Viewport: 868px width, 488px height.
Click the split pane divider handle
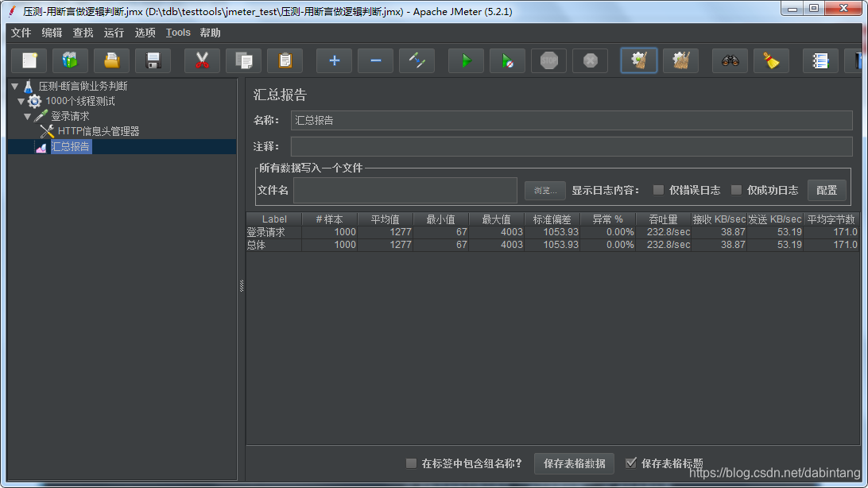pos(242,285)
